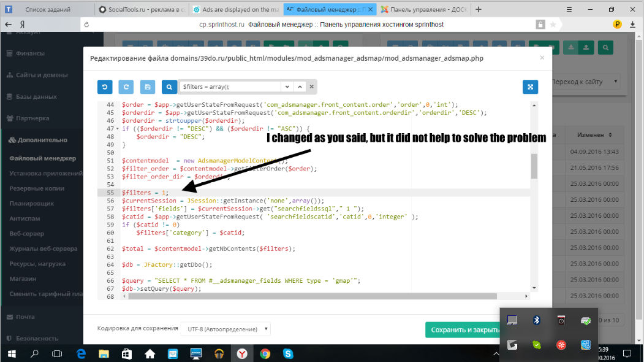Launch Edge from taskbar

click(x=81, y=354)
